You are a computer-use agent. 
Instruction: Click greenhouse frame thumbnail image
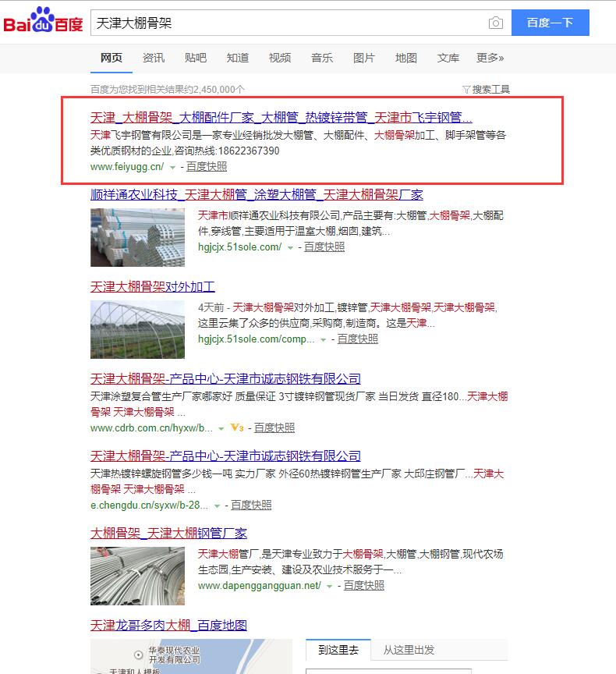137,329
